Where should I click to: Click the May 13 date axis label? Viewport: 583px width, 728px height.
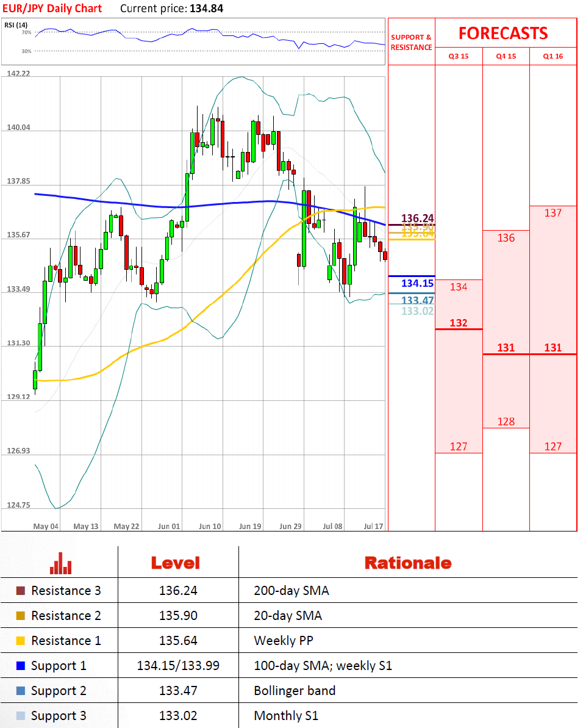click(x=86, y=527)
